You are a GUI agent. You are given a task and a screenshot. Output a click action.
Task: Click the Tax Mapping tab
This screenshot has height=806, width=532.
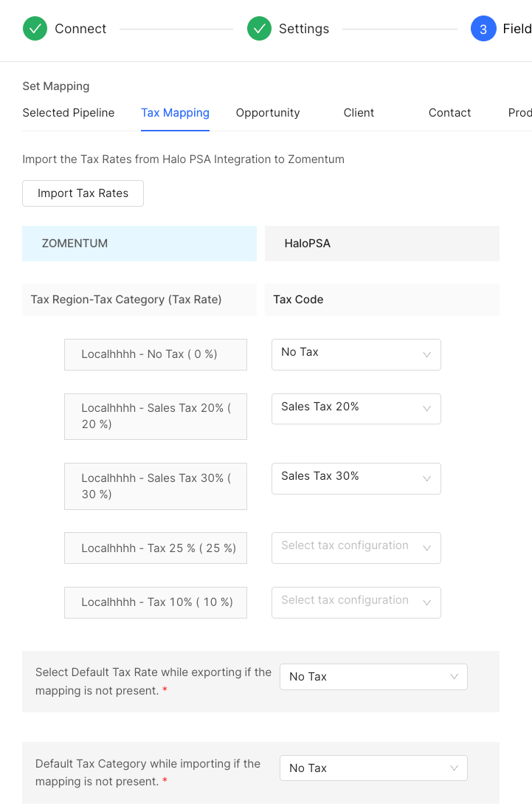(x=175, y=113)
